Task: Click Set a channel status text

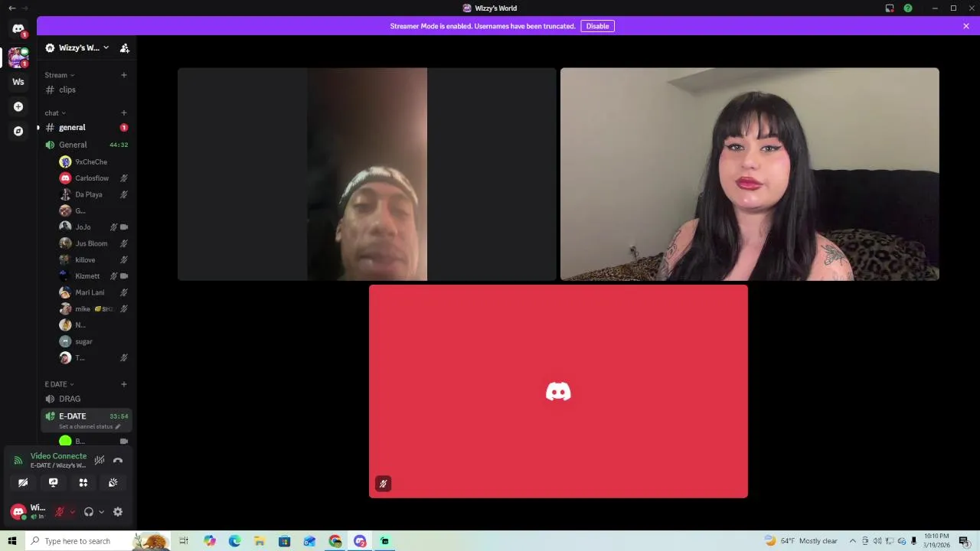Action: pyautogui.click(x=86, y=426)
